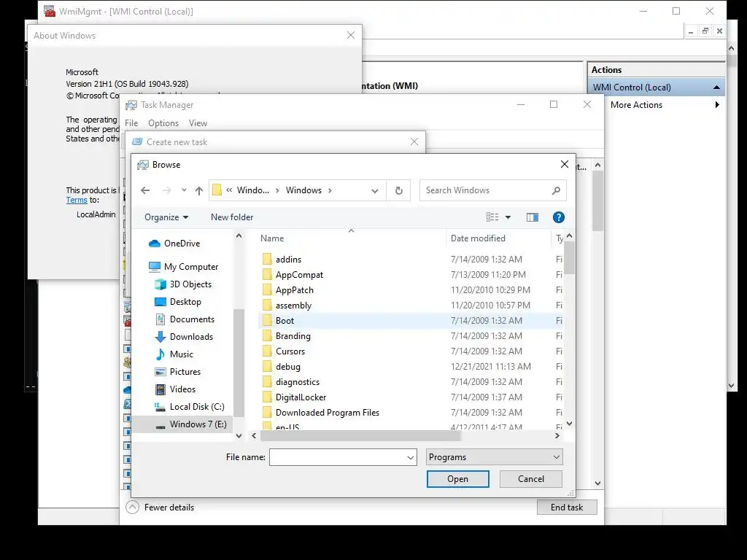Select the DigitalLocker folder
This screenshot has height=560, width=747.
coord(301,397)
